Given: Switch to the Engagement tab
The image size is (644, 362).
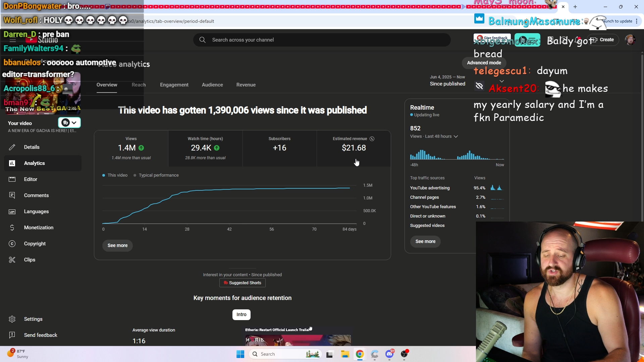Looking at the screenshot, I should coord(174,85).
